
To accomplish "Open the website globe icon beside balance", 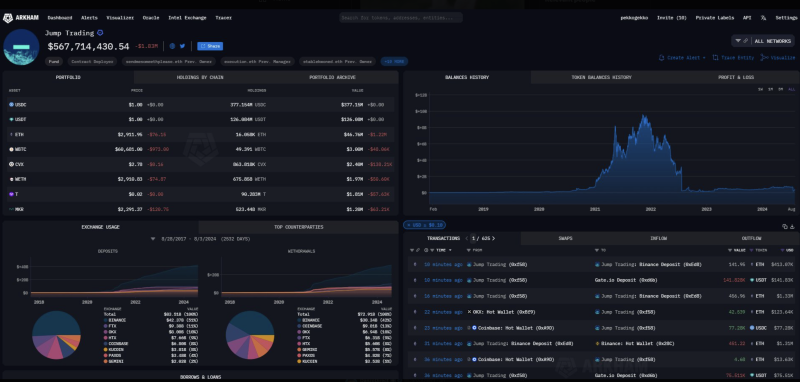I will 172,46.
